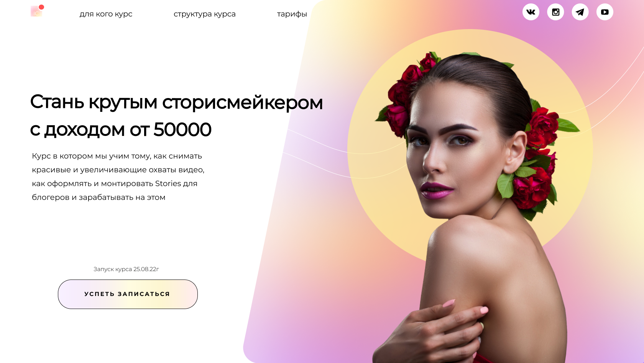Click the «Стань крутым сторисмейкером» headline
The height and width of the screenshot is (363, 644).
pyautogui.click(x=176, y=102)
